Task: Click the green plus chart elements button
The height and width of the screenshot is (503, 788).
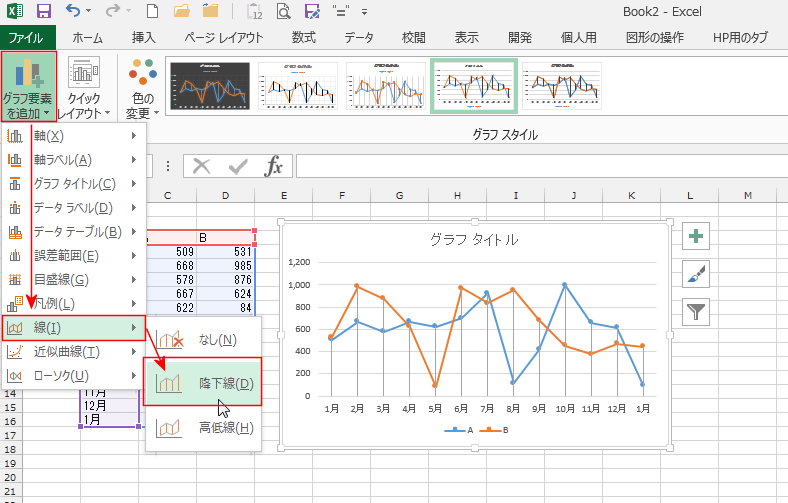Action: pos(696,237)
